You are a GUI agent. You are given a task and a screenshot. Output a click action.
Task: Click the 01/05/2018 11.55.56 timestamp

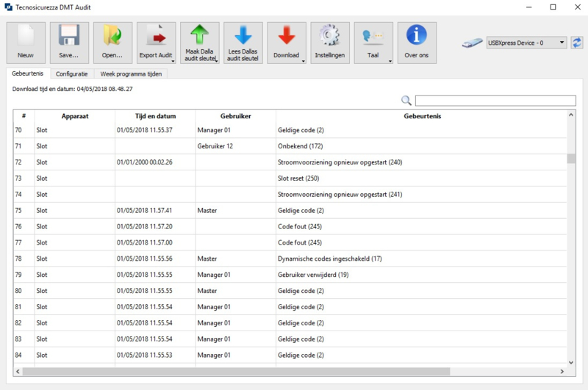tap(145, 259)
